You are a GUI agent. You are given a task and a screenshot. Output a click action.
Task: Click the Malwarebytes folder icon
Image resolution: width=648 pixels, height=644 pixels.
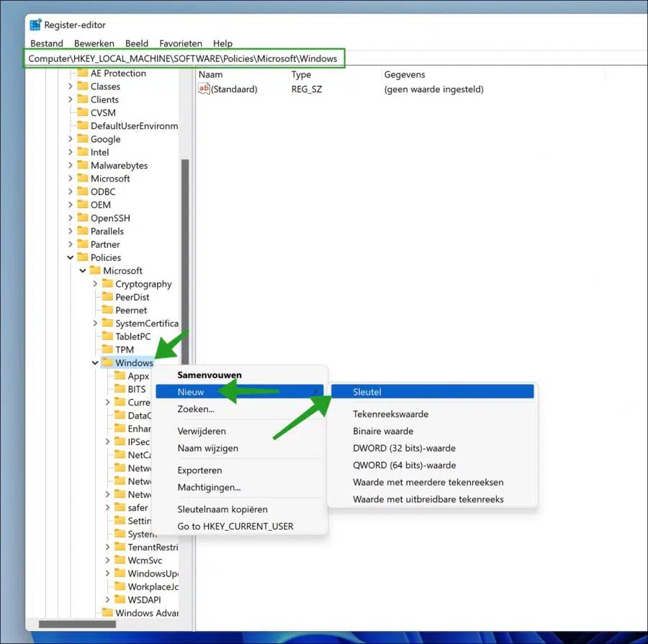point(83,165)
